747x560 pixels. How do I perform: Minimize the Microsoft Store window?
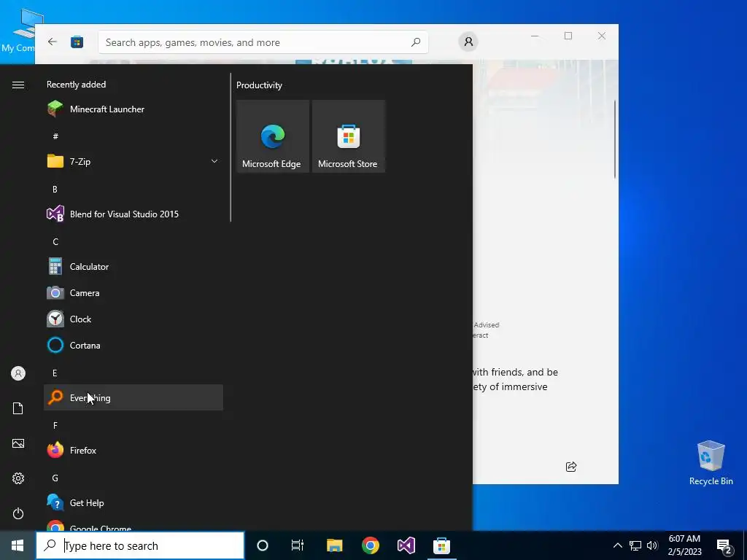[x=535, y=36]
